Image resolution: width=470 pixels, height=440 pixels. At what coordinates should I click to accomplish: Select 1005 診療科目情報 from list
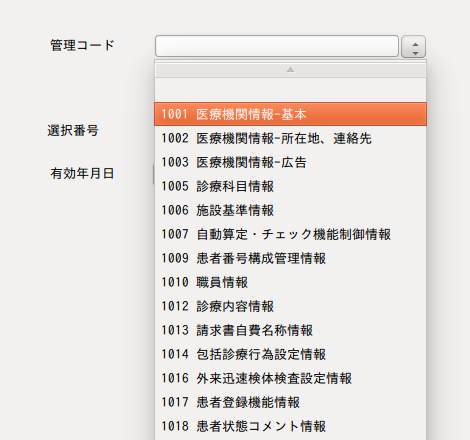(x=290, y=186)
